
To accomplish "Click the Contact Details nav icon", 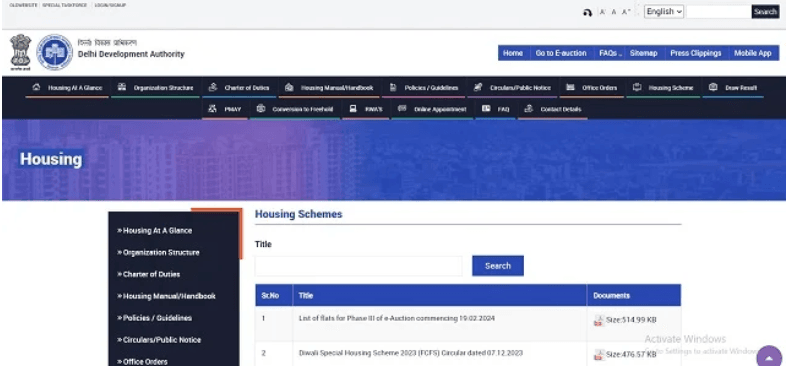I will point(528,109).
